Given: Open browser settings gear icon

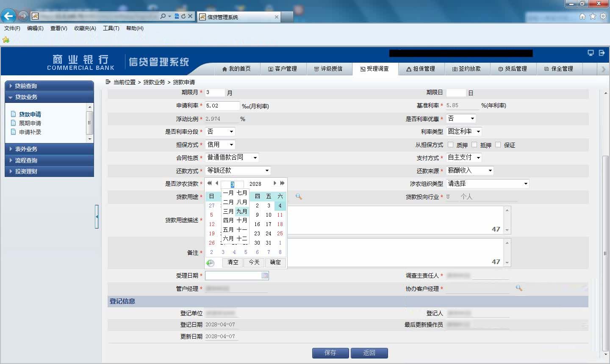Looking at the screenshot, I should [x=603, y=16].
